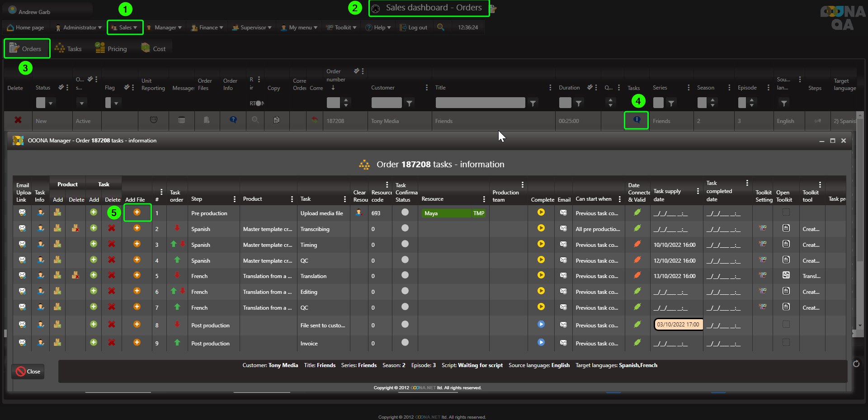Click the Title filter input field
This screenshot has height=420, width=868.
480,103
